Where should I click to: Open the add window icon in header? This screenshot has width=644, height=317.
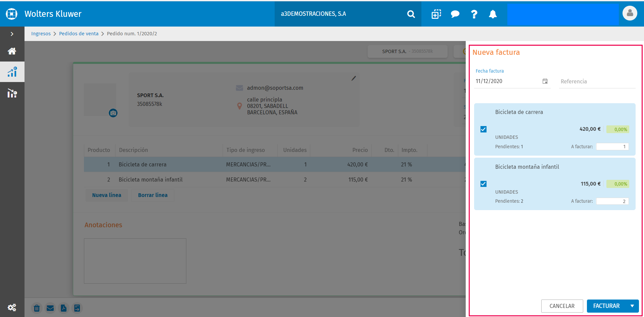(436, 14)
